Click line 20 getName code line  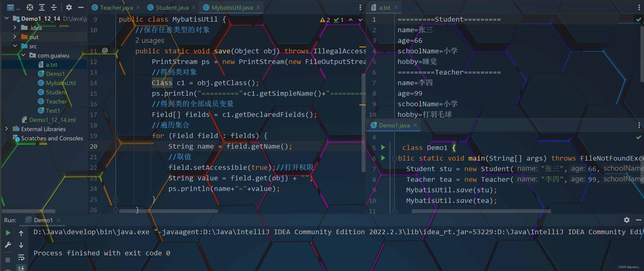click(230, 146)
